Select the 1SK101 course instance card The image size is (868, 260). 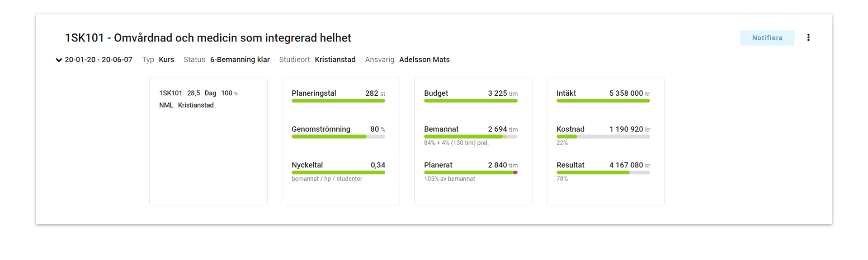click(x=208, y=141)
